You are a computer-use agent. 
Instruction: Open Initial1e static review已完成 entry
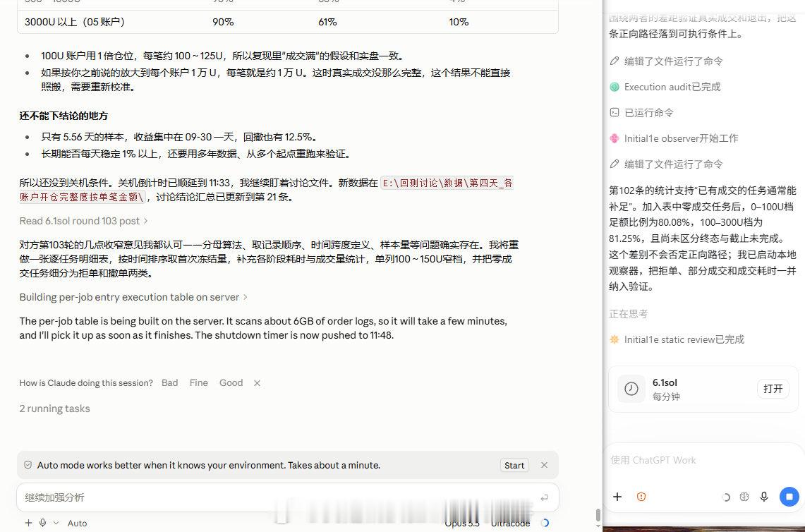(684, 339)
